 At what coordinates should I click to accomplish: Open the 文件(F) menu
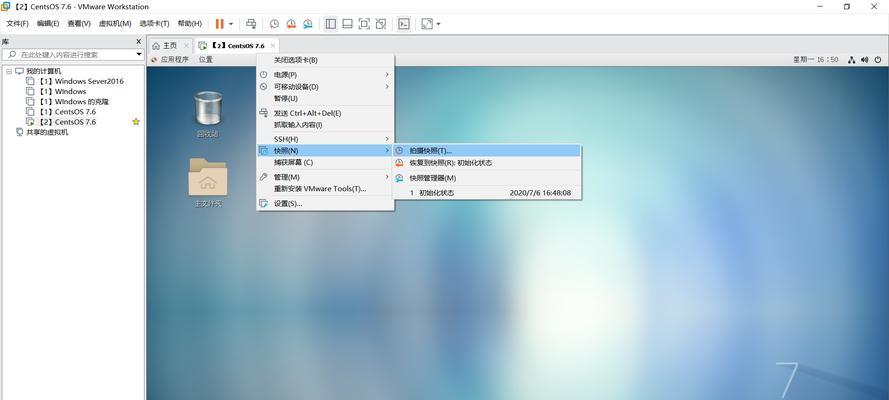coord(18,24)
